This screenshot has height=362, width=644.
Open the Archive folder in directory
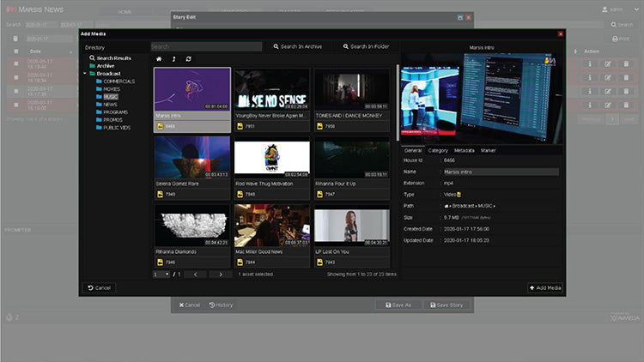(105, 65)
